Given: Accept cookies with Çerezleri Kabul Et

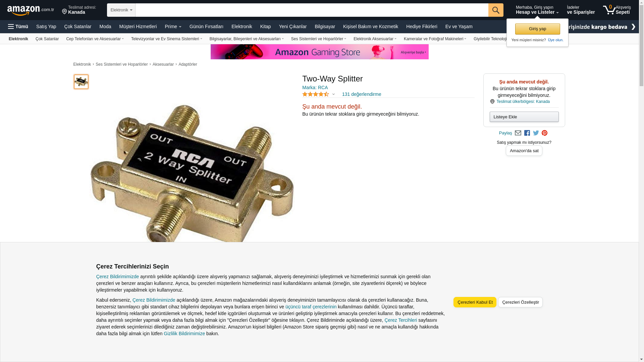Looking at the screenshot, I should click(x=475, y=302).
